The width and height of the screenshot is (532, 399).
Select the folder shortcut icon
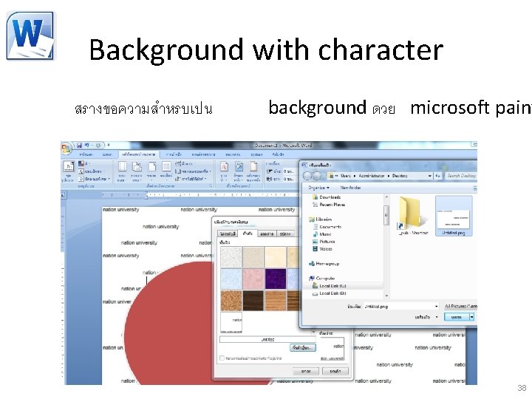tap(413, 216)
